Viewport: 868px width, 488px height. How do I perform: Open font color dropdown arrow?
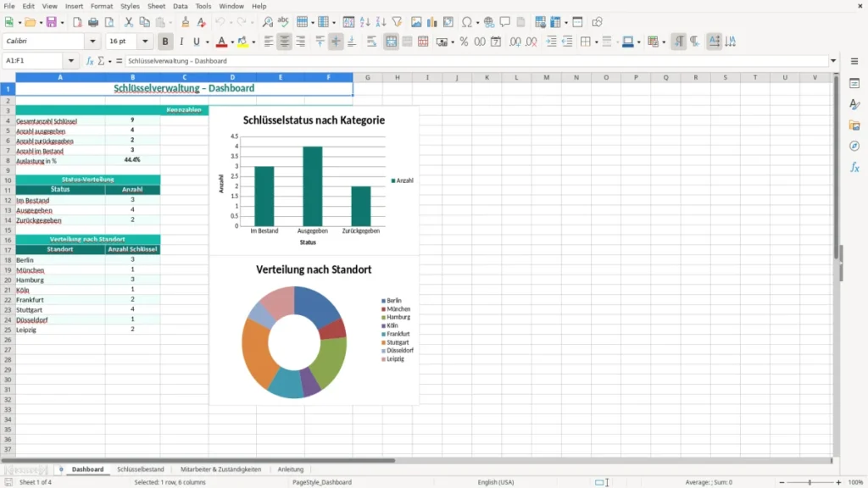pos(232,42)
